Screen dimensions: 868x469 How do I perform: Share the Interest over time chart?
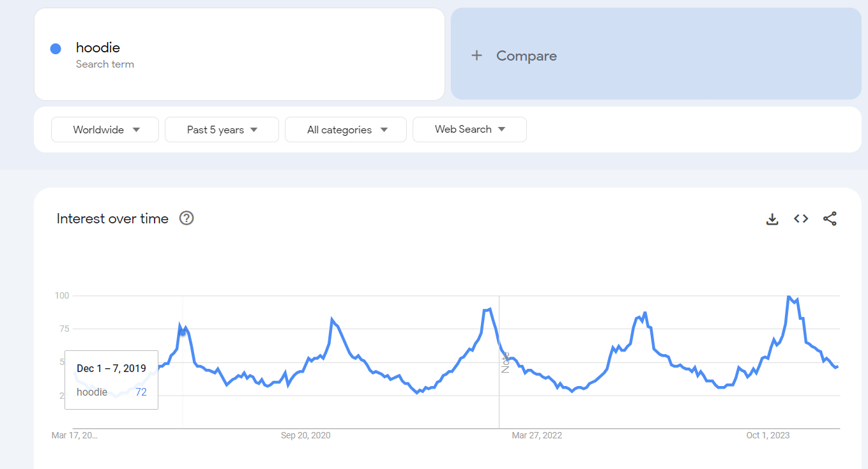[830, 218]
